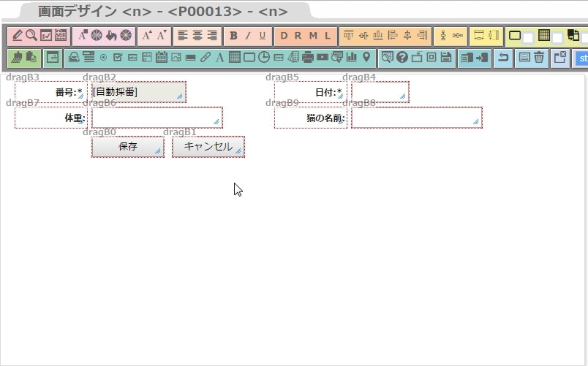The image size is (588, 366).
Task: Click the 猫の名前 input field
Action: coord(417,118)
